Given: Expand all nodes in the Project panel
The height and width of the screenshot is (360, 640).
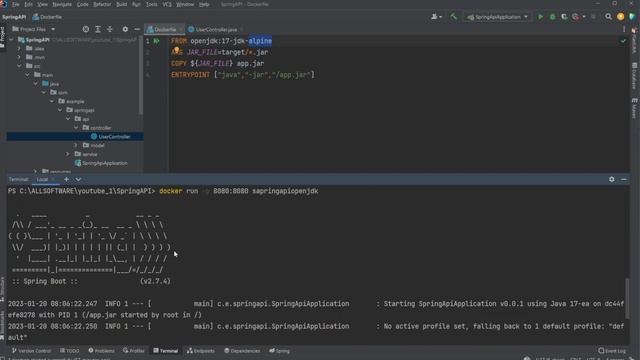Looking at the screenshot, I should tap(98, 29).
